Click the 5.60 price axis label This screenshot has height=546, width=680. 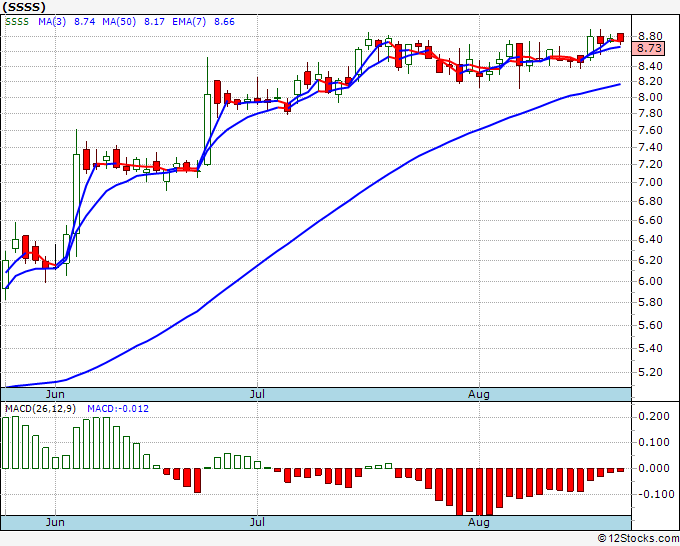[650, 325]
